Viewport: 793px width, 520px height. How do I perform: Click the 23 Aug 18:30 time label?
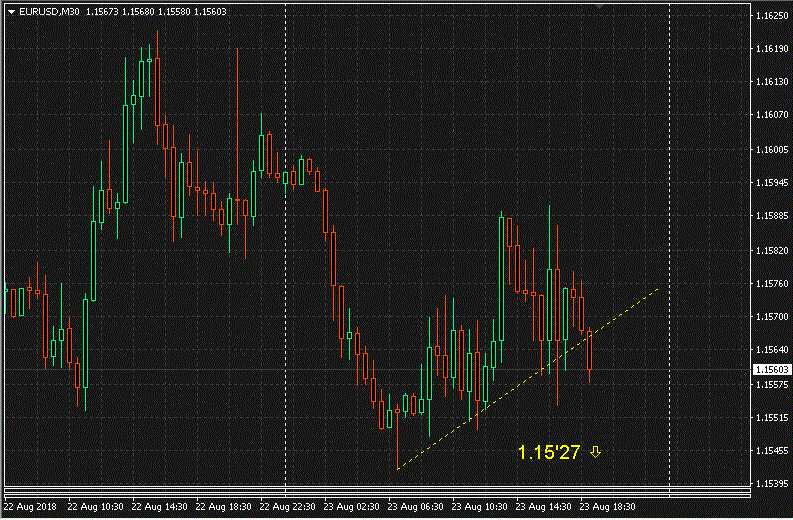[x=607, y=507]
